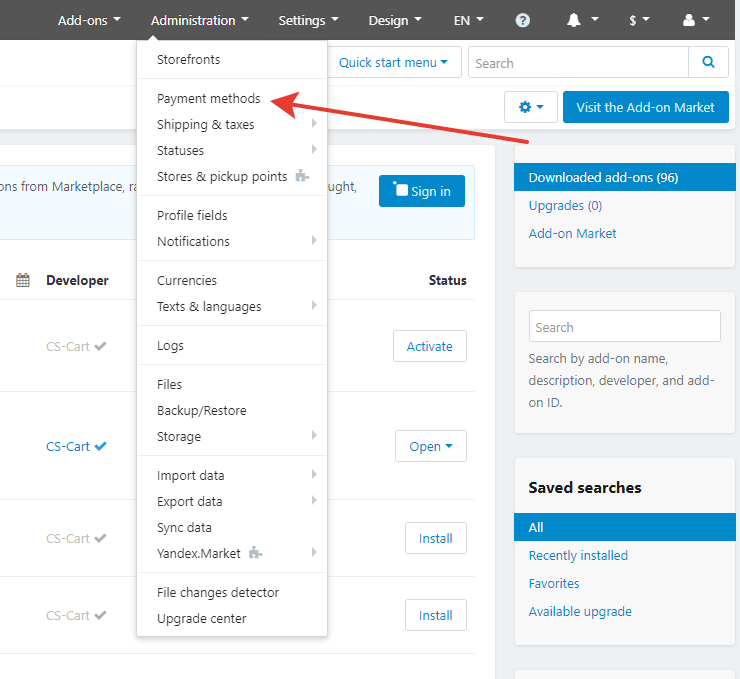Choose Backup/Restore menu entry
Screen dimensions: 740x679
point(201,411)
